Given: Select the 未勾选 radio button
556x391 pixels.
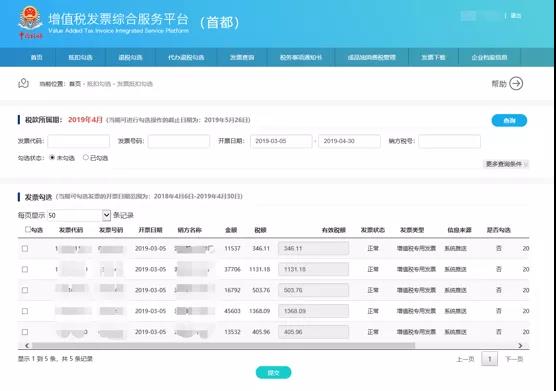Looking at the screenshot, I should [x=52, y=157].
